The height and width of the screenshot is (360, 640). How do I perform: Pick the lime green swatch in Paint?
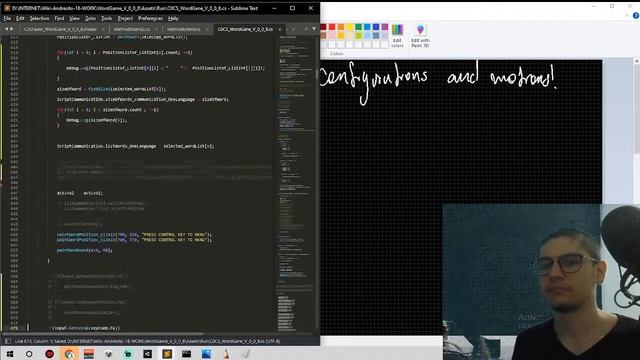(x=358, y=36)
